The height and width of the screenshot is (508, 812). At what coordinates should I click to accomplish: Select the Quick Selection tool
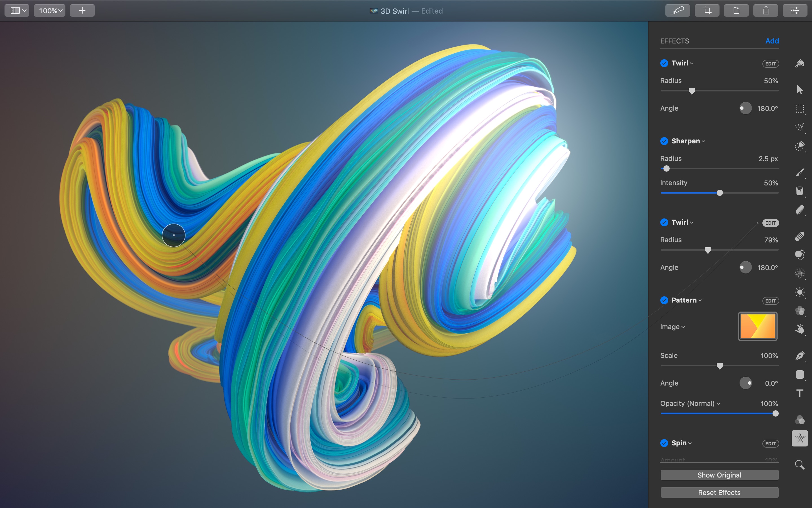[800, 146]
